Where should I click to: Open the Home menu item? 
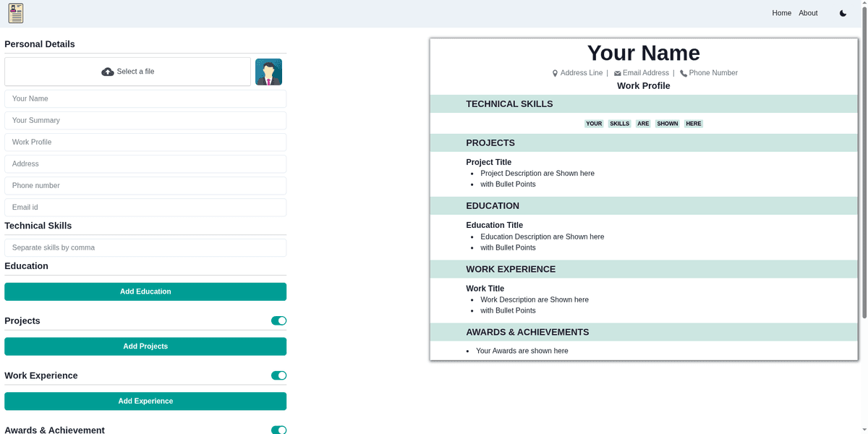tap(781, 13)
